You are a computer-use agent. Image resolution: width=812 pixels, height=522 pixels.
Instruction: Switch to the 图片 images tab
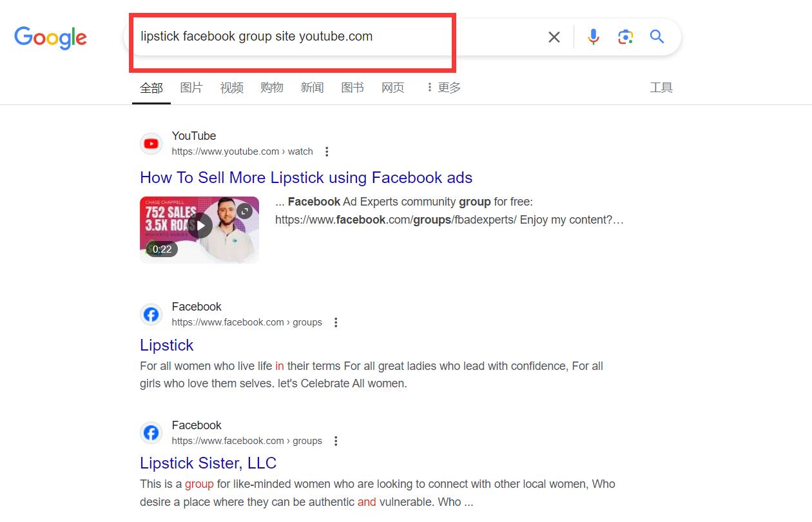[x=191, y=88]
